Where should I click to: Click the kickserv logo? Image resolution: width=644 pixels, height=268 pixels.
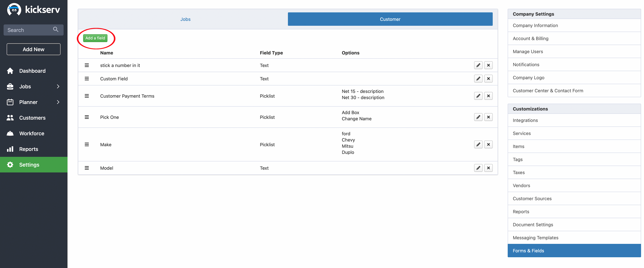[x=34, y=10]
